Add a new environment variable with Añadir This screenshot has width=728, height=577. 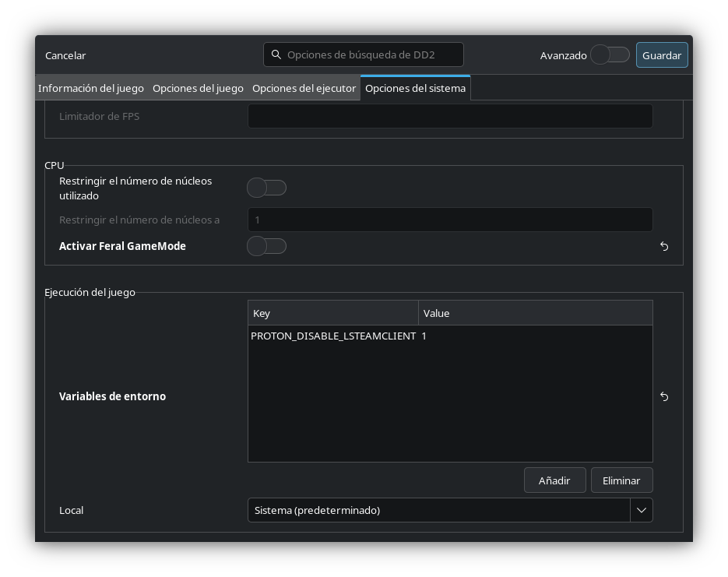[554, 480]
